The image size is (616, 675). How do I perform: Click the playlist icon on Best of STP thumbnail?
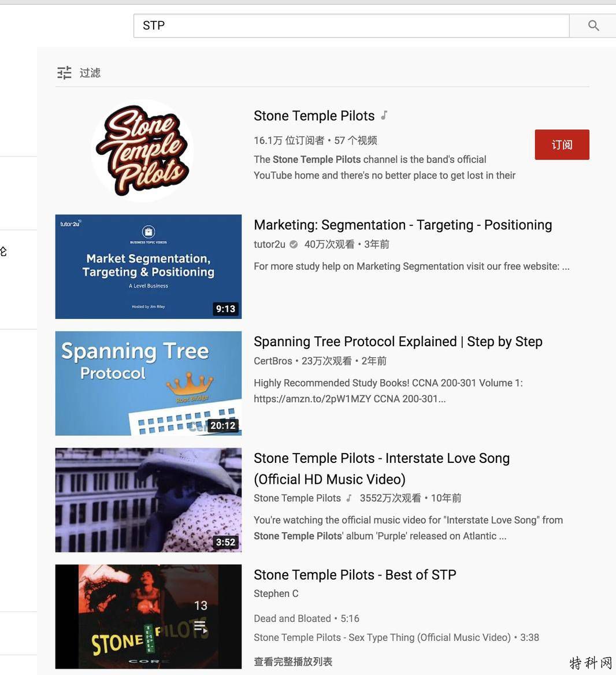click(201, 626)
